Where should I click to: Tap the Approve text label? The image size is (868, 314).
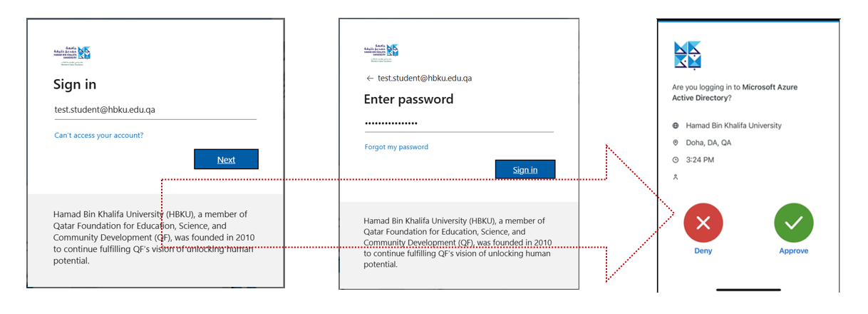[794, 251]
